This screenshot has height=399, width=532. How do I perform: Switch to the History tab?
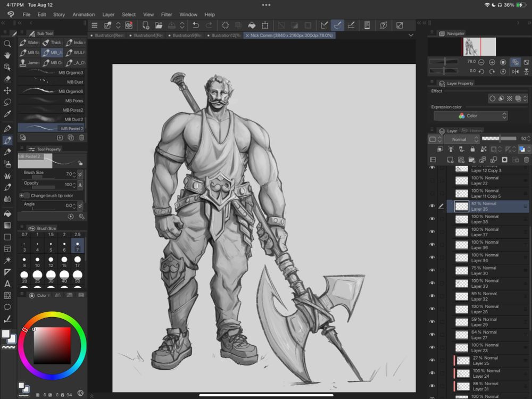tap(473, 131)
